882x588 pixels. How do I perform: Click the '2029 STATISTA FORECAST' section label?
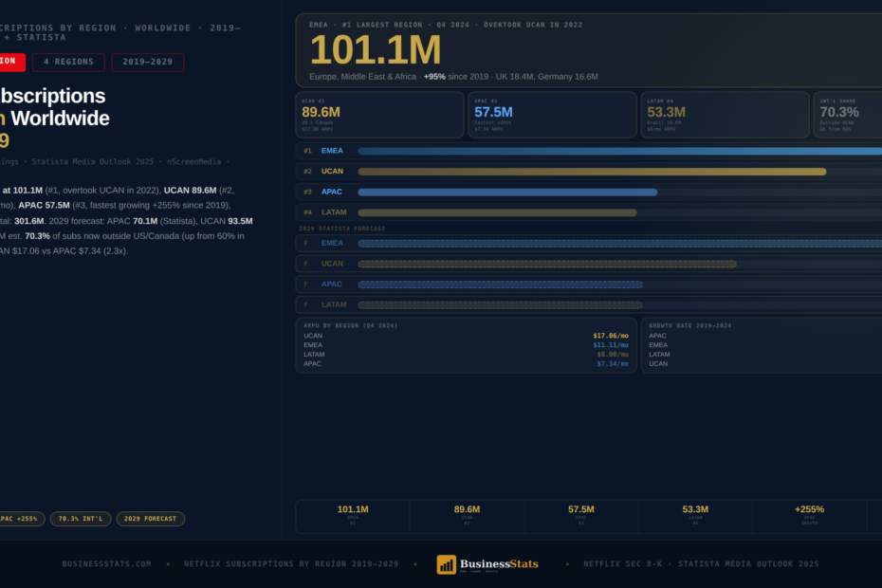(x=342, y=229)
